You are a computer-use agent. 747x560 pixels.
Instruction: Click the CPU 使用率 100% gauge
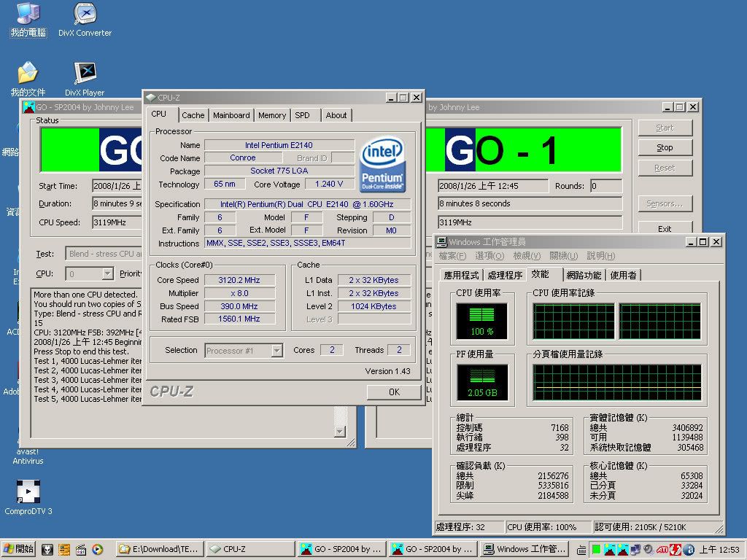(481, 322)
